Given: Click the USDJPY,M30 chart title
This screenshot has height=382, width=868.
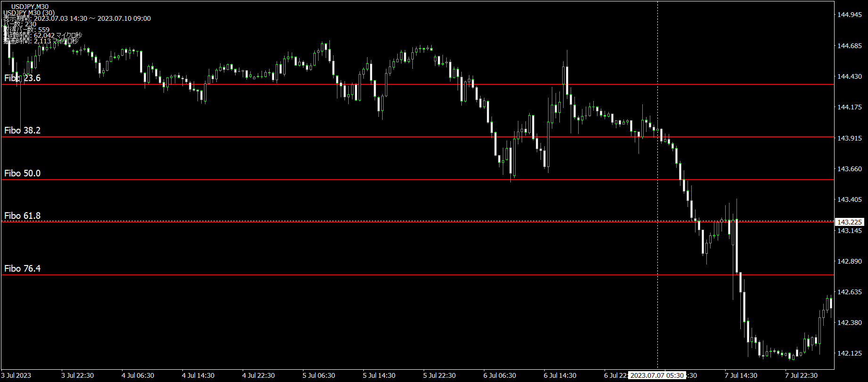Looking at the screenshot, I should point(30,7).
